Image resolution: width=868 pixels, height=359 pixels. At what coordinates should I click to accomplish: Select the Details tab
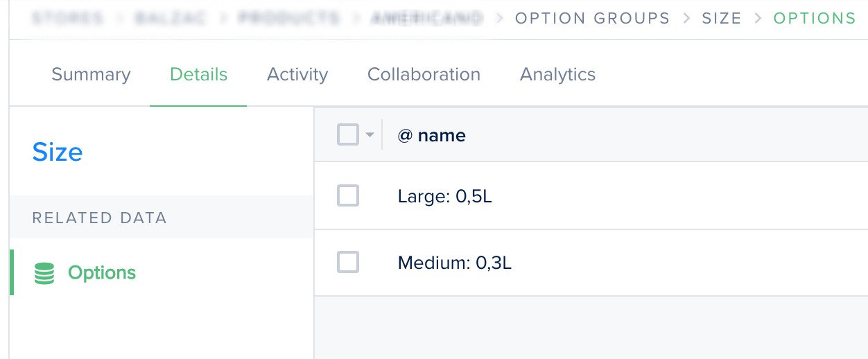(x=198, y=74)
